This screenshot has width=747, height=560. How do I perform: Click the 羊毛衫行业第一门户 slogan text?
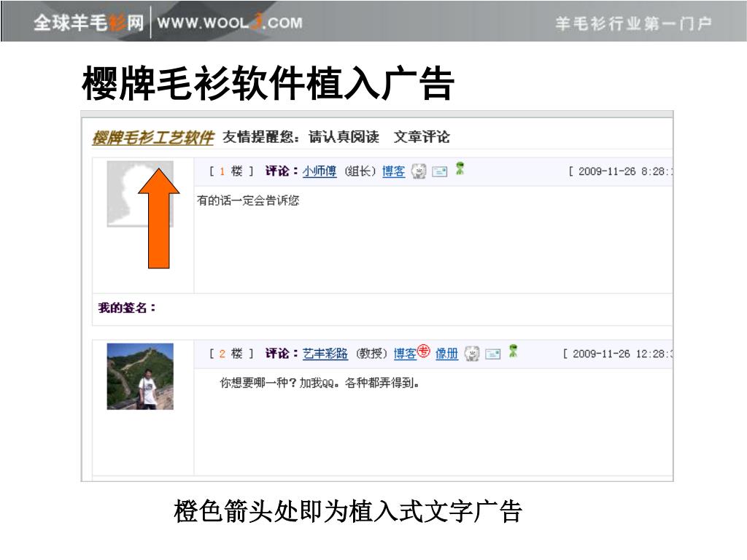(x=634, y=23)
